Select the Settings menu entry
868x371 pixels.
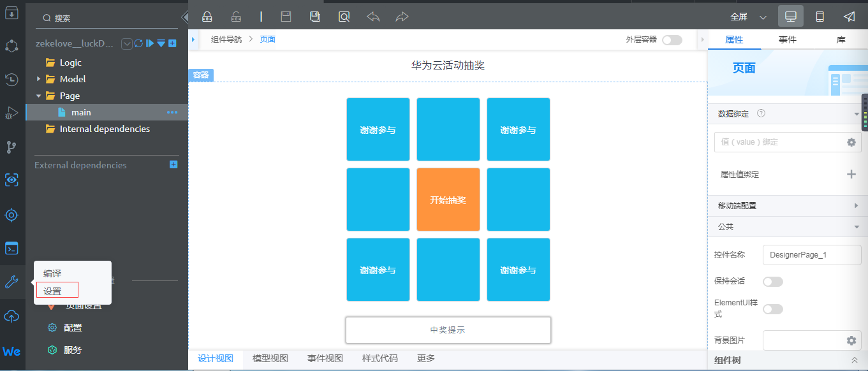pyautogui.click(x=52, y=291)
